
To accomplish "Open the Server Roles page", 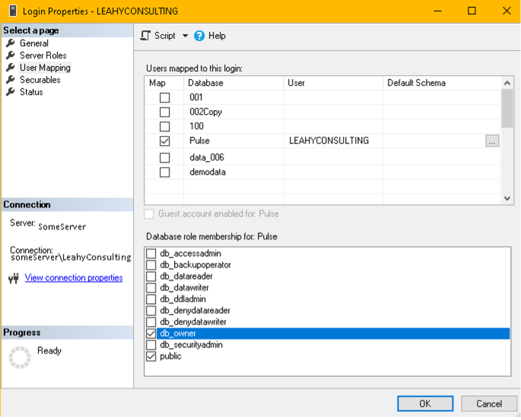I will [x=43, y=55].
